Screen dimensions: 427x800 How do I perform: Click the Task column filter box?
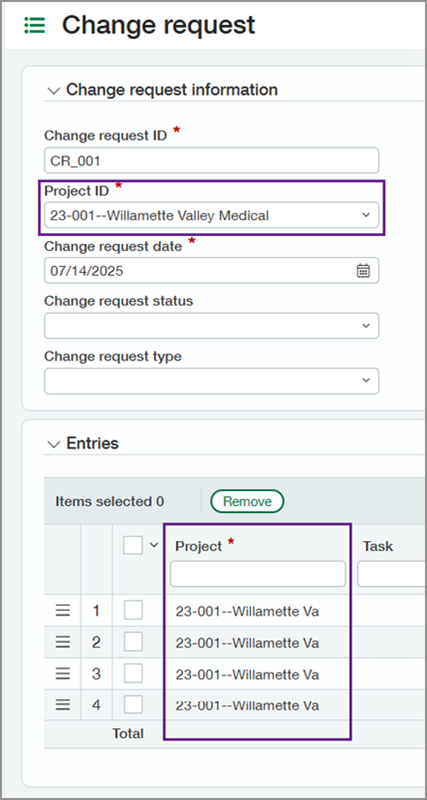tap(391, 574)
